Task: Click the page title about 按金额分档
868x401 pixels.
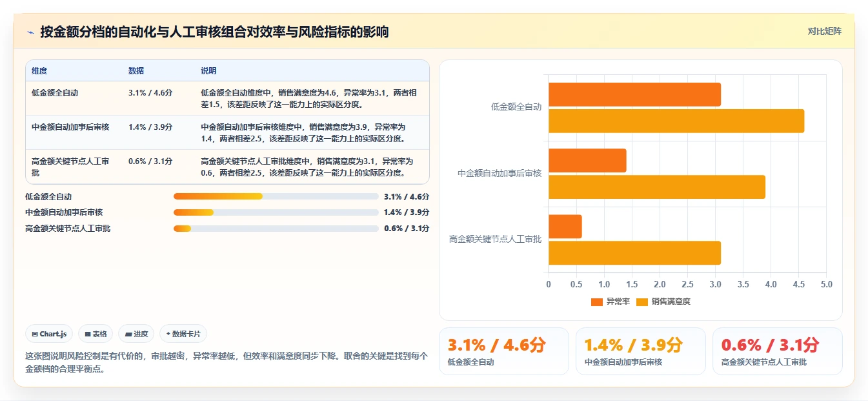Action: 214,32
